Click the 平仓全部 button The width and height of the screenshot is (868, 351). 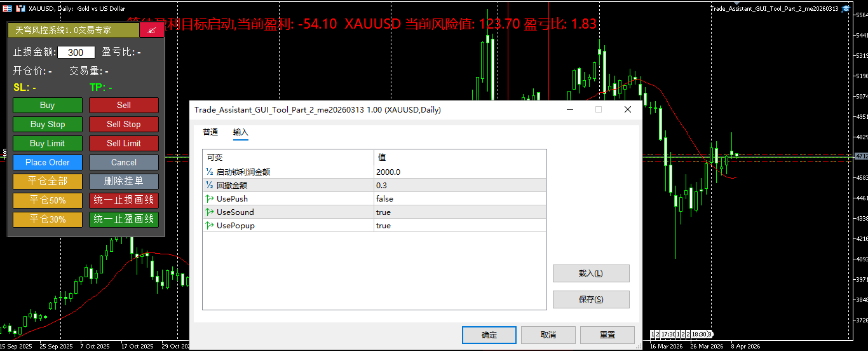coord(48,181)
